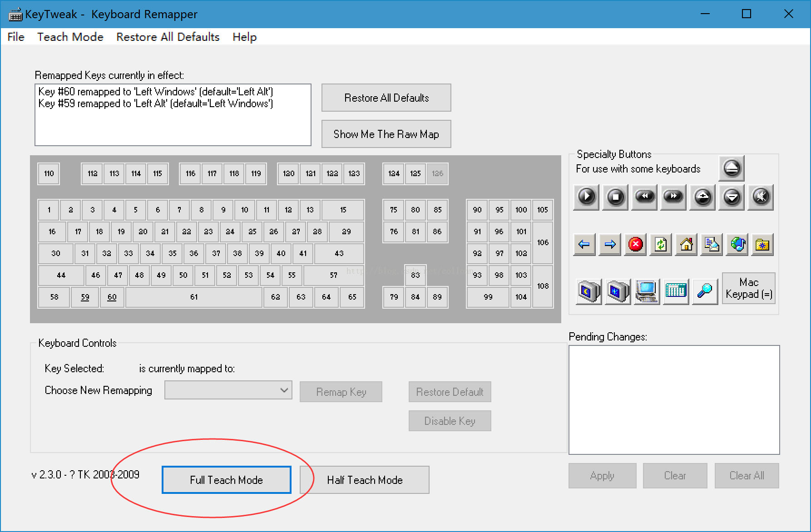Click the Calculator icon button
This screenshot has width=811, height=532.
pos(676,291)
